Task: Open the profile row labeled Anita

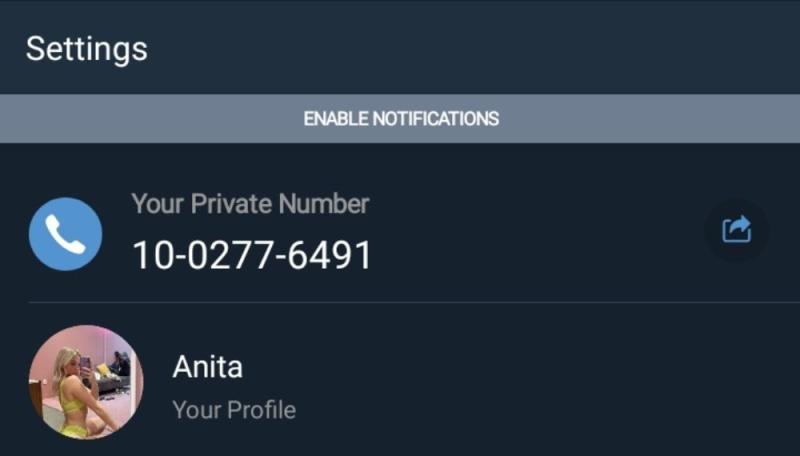Action: (400, 382)
